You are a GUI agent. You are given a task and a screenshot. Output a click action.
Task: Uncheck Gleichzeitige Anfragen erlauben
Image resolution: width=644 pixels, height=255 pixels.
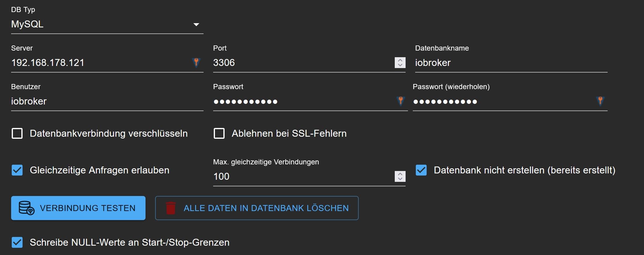click(x=17, y=170)
